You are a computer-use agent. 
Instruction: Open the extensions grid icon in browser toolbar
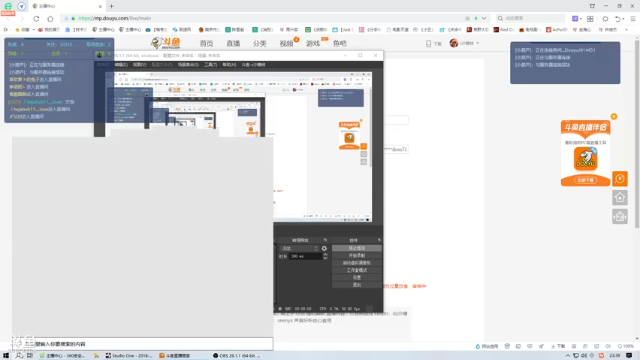click(x=590, y=18)
